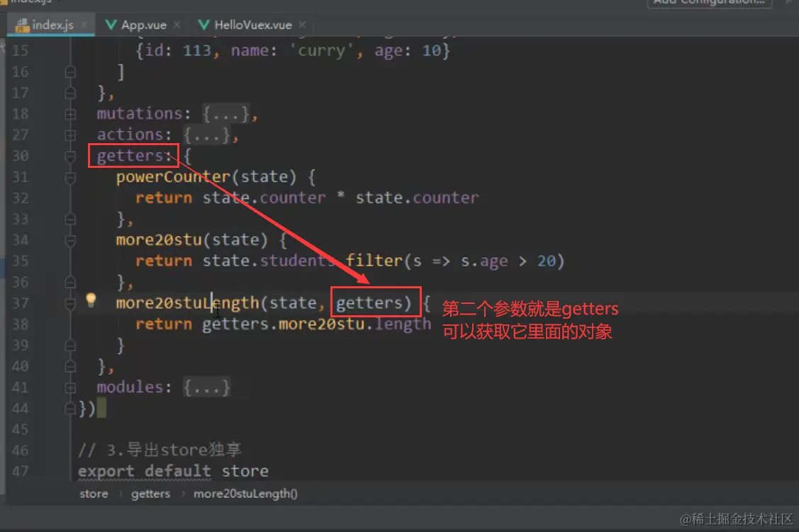799x532 pixels.
Task: Close the index.js tab
Action: click(84, 24)
